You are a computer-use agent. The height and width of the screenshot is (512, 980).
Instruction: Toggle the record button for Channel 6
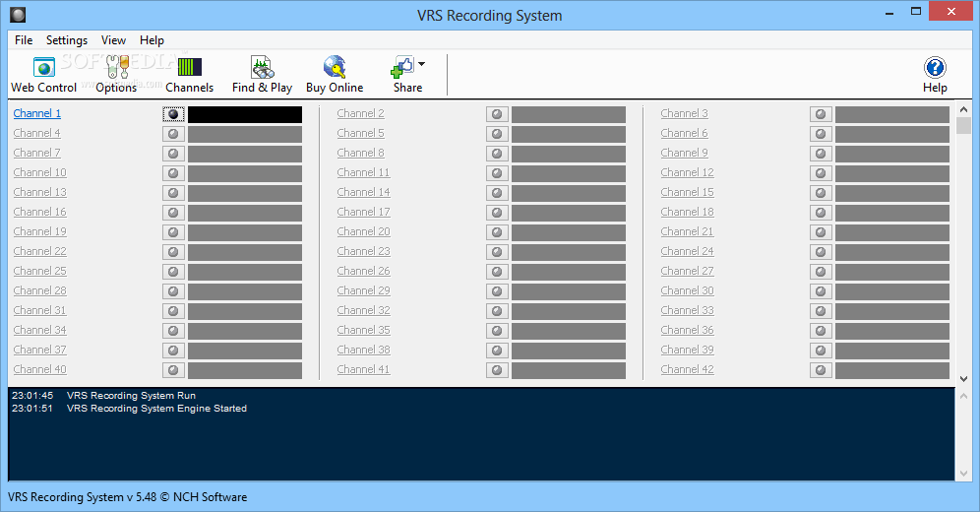(821, 134)
